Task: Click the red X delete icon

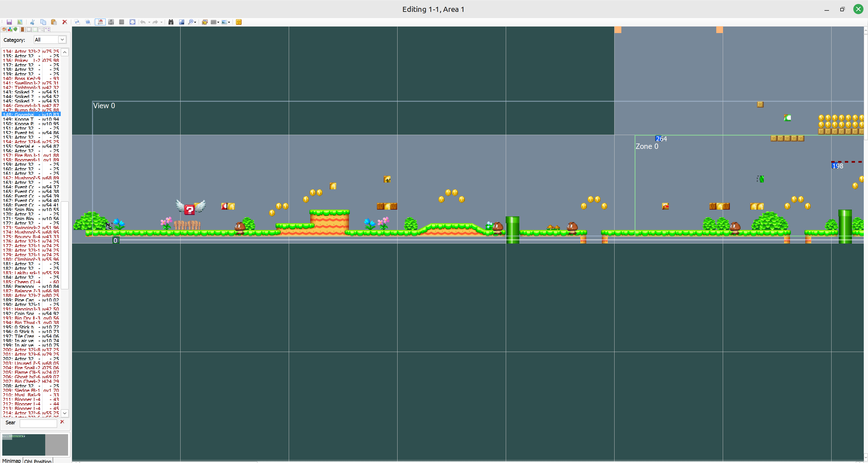Action: 65,22
